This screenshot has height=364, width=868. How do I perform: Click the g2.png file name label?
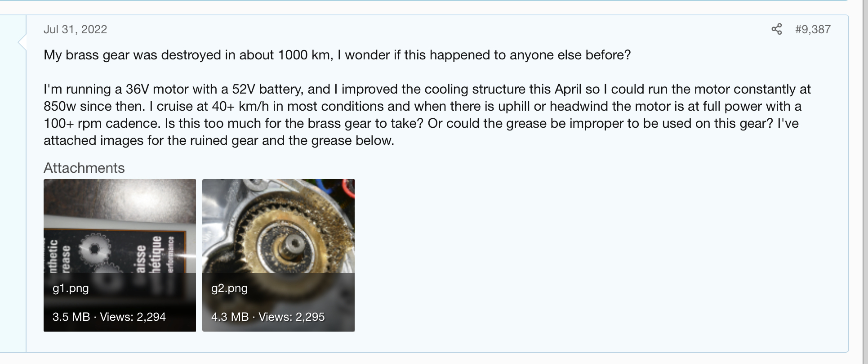point(229,288)
